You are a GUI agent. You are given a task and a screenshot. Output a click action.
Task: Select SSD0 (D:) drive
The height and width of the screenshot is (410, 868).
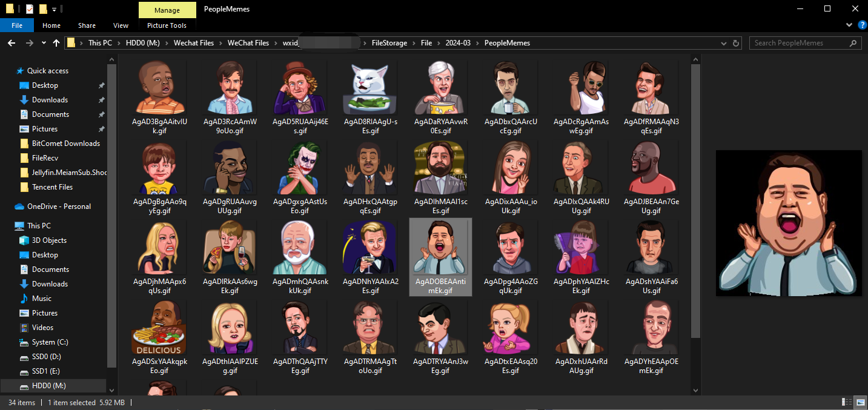click(x=46, y=357)
